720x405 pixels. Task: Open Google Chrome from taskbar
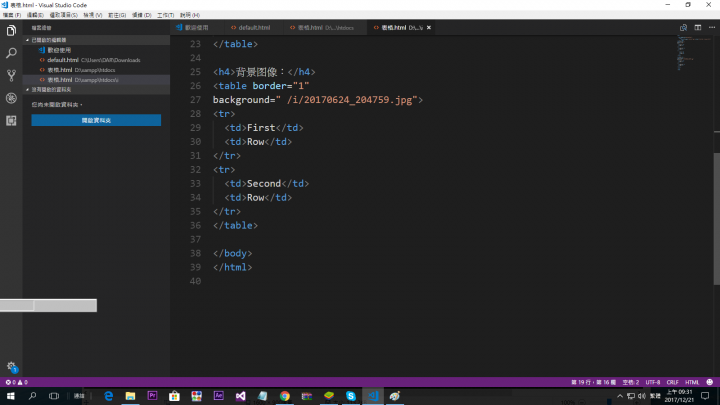[x=285, y=396]
